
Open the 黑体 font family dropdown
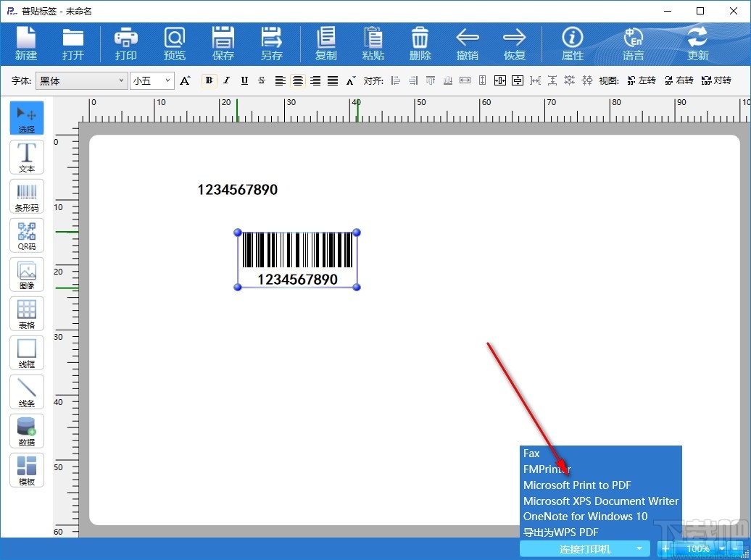tap(81, 81)
